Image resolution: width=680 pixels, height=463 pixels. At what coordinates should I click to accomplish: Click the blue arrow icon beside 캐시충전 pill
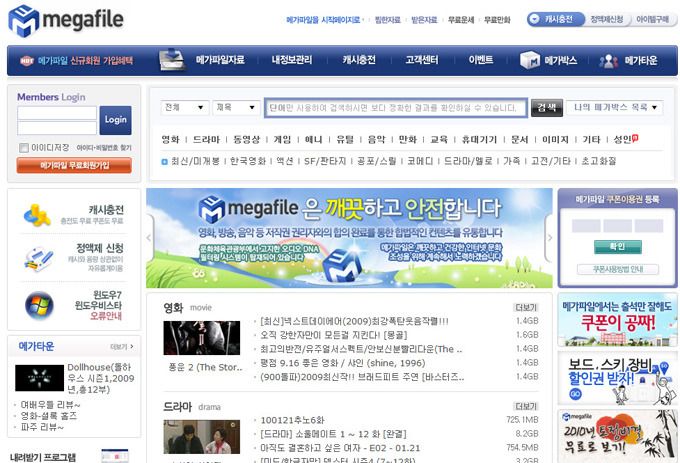click(535, 19)
